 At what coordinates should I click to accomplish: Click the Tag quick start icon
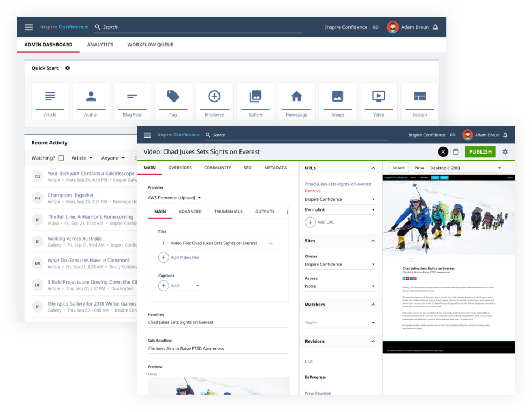coord(173,97)
